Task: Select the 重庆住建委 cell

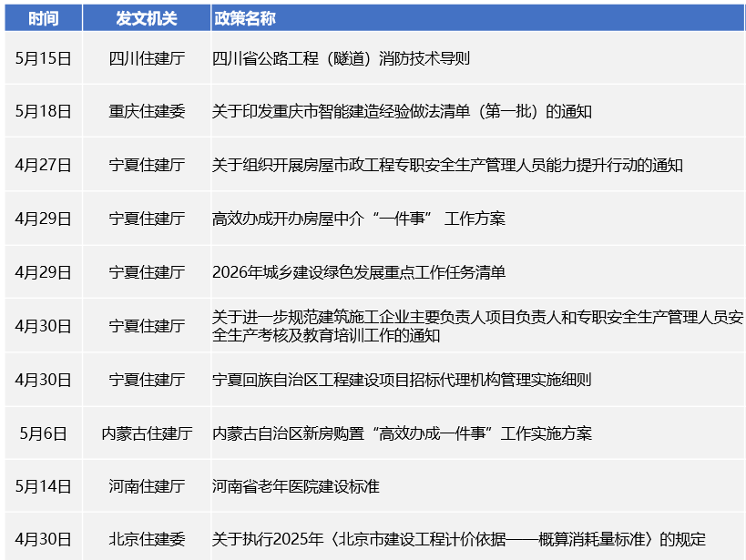Action: click(x=147, y=111)
